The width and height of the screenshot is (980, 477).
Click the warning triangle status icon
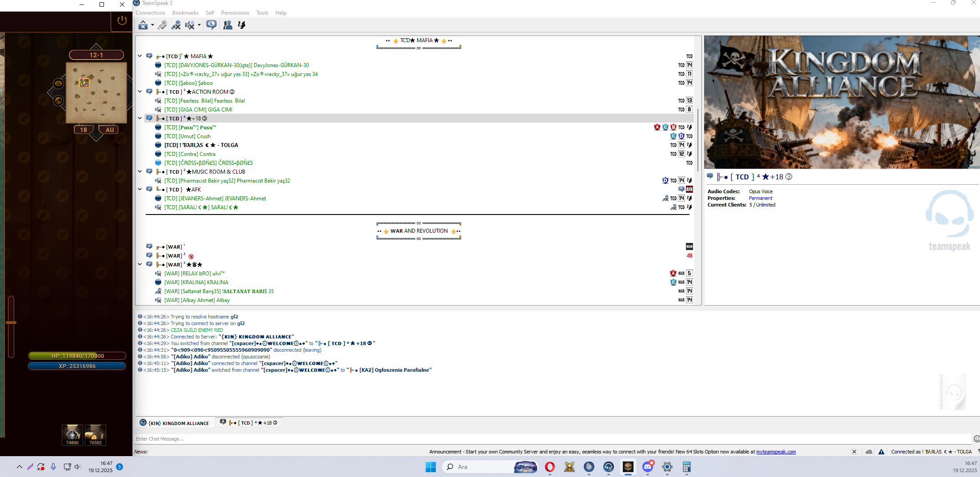(x=881, y=452)
